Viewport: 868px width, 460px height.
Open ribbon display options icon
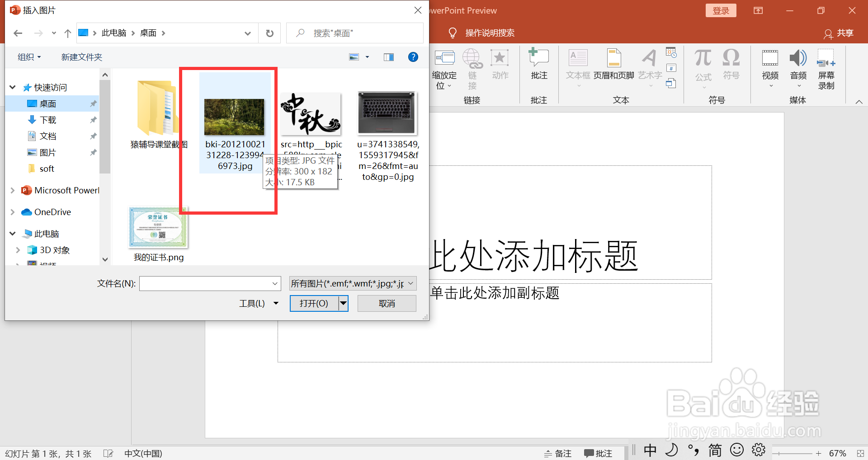click(x=758, y=10)
